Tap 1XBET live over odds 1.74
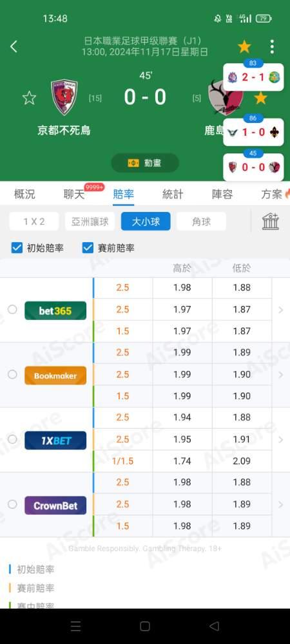This screenshot has width=290, height=644. click(182, 461)
